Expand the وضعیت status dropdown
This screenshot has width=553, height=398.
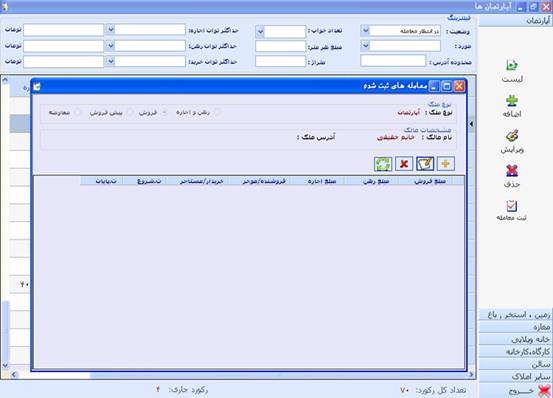pyautogui.click(x=365, y=31)
